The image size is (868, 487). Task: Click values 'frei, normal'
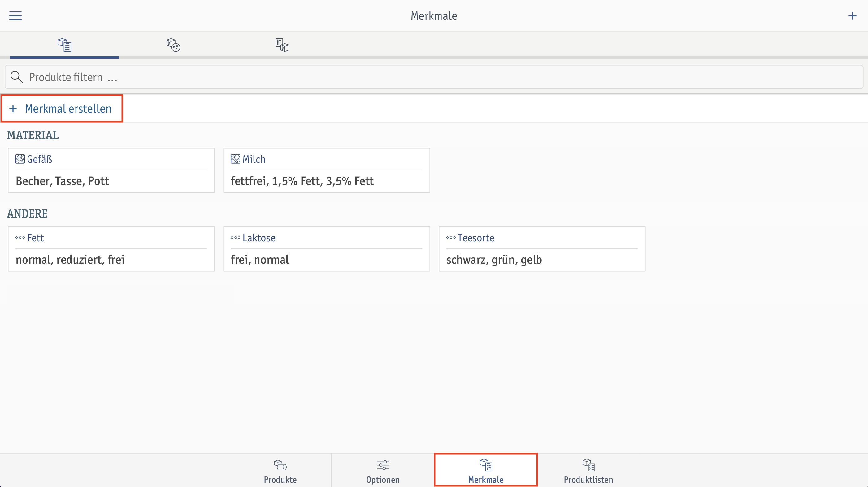260,260
